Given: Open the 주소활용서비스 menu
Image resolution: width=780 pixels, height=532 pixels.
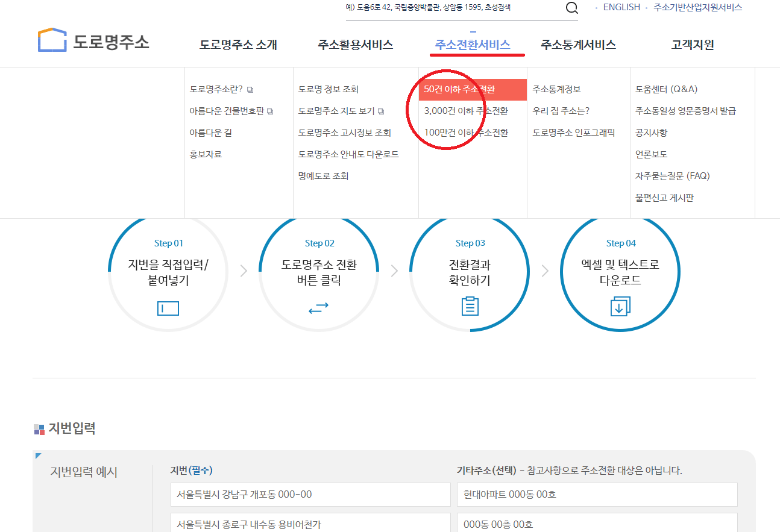Looking at the screenshot, I should click(x=356, y=45).
